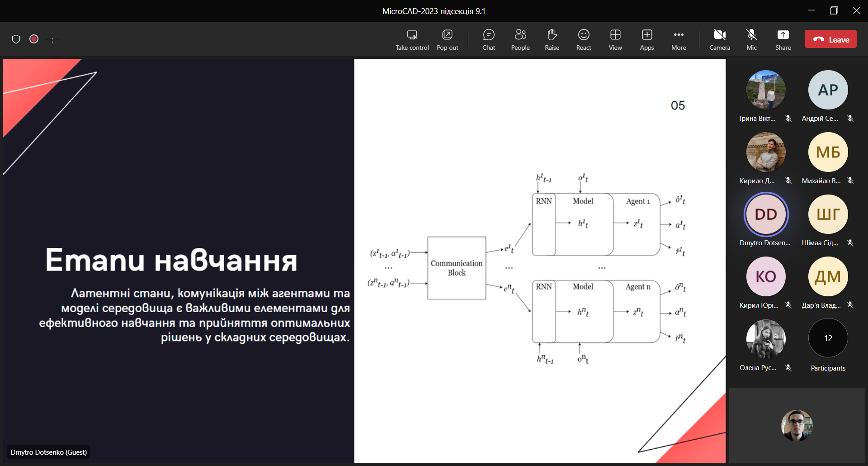This screenshot has height=466, width=868.
Task: Open the More actions menu
Action: click(x=678, y=40)
